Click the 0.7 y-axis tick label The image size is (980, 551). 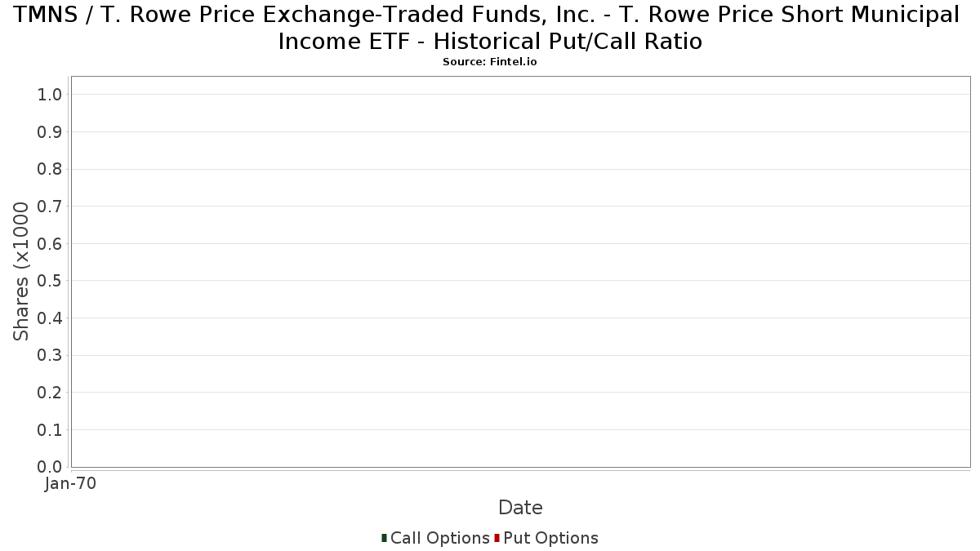50,207
